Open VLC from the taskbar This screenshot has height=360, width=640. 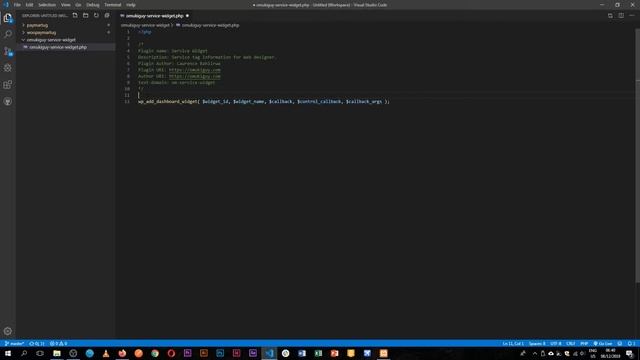106,353
